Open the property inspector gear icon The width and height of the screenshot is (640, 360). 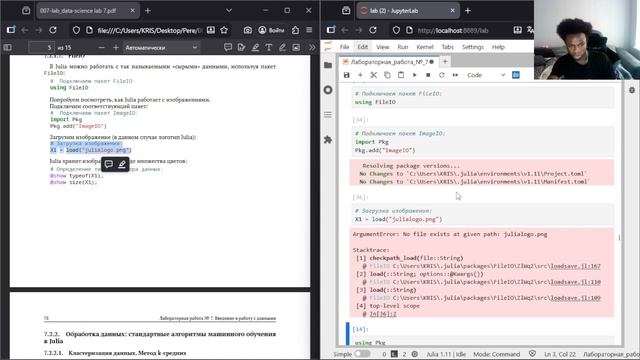click(x=632, y=90)
